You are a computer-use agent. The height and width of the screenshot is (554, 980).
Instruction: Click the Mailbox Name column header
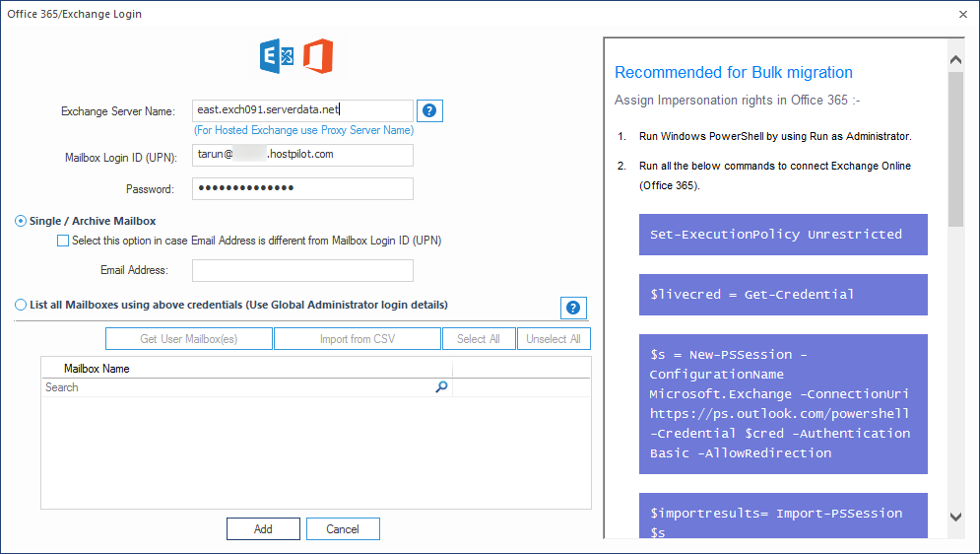(x=247, y=369)
